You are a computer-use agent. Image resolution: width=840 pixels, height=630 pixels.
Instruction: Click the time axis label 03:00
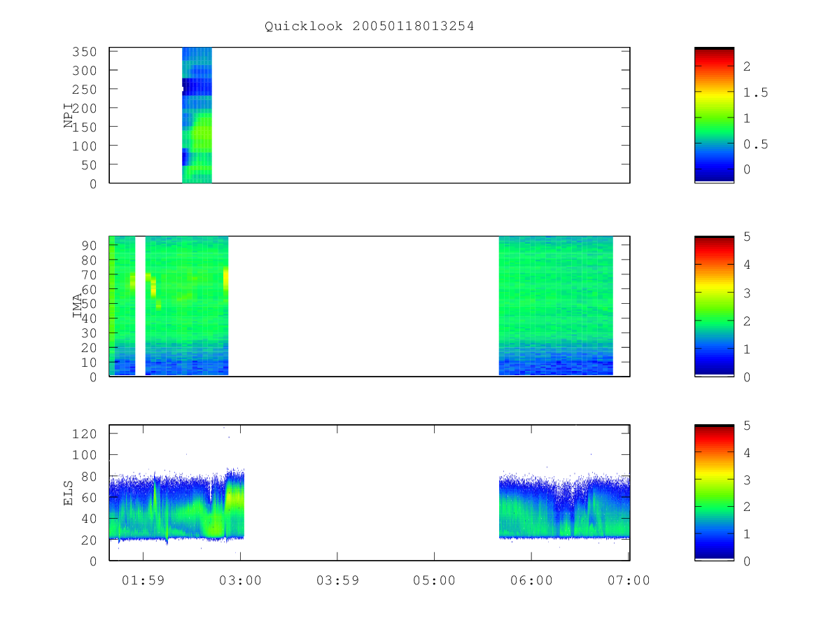tap(240, 580)
